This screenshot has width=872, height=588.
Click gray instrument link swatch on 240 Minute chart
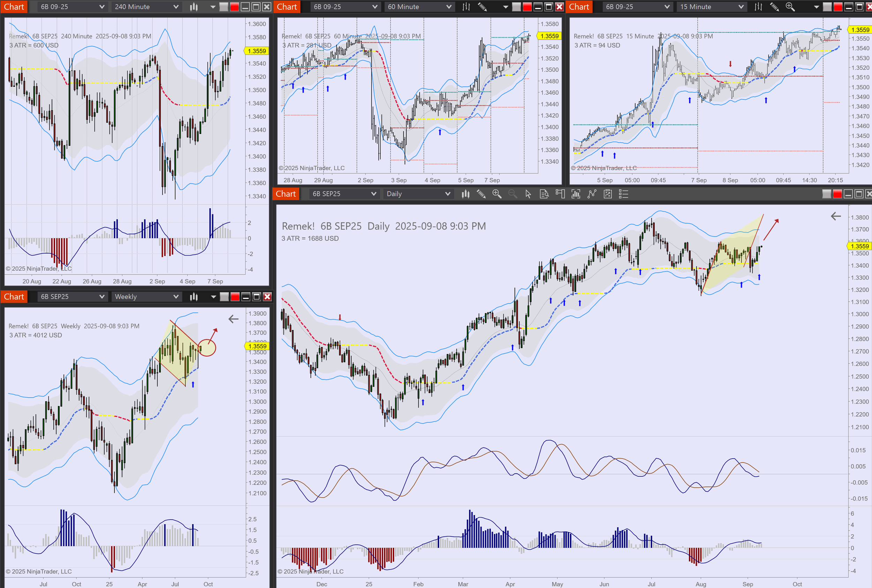tap(224, 7)
